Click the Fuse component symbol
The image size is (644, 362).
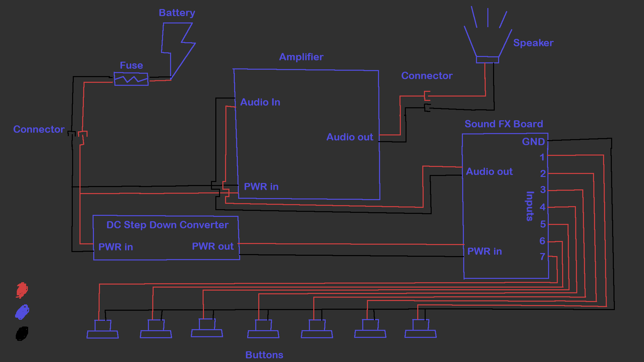pos(131,79)
